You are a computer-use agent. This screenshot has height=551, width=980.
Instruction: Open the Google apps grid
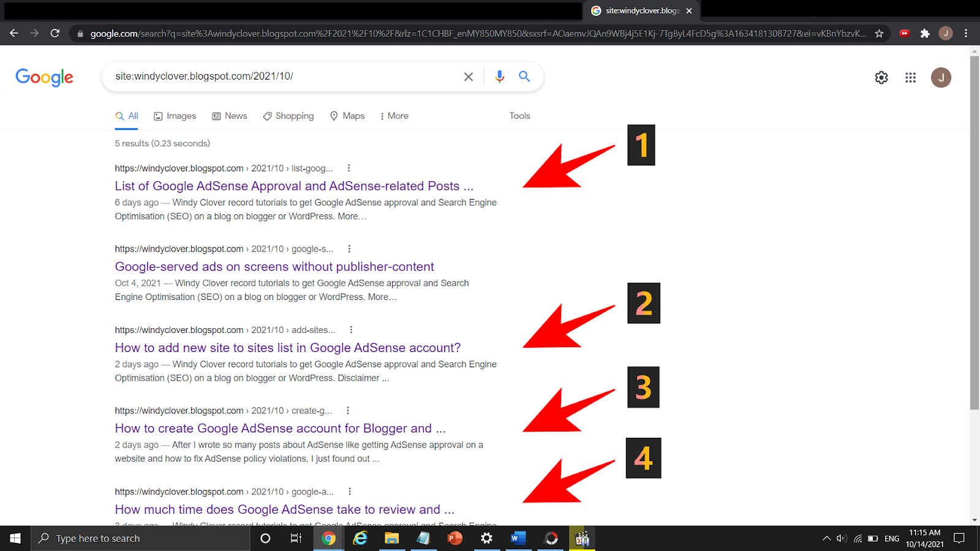tap(911, 78)
